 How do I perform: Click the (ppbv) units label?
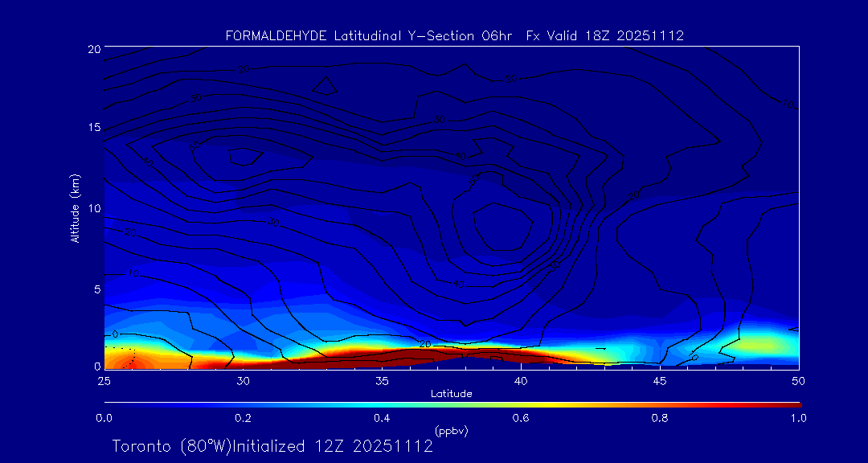451,431
